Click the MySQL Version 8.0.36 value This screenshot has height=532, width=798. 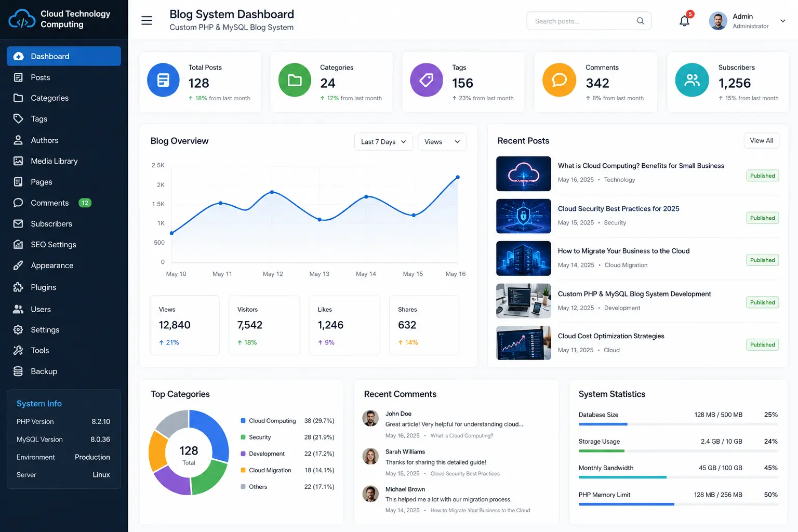[x=100, y=440]
